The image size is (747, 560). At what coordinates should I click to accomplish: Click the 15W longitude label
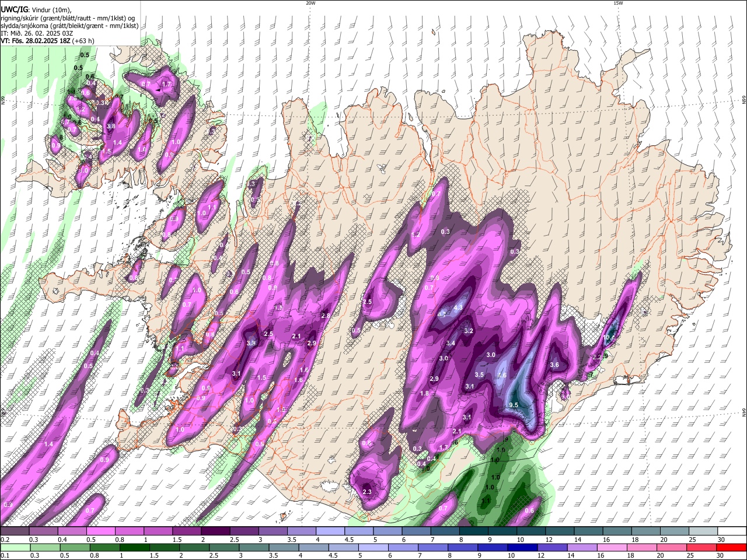(x=618, y=3)
